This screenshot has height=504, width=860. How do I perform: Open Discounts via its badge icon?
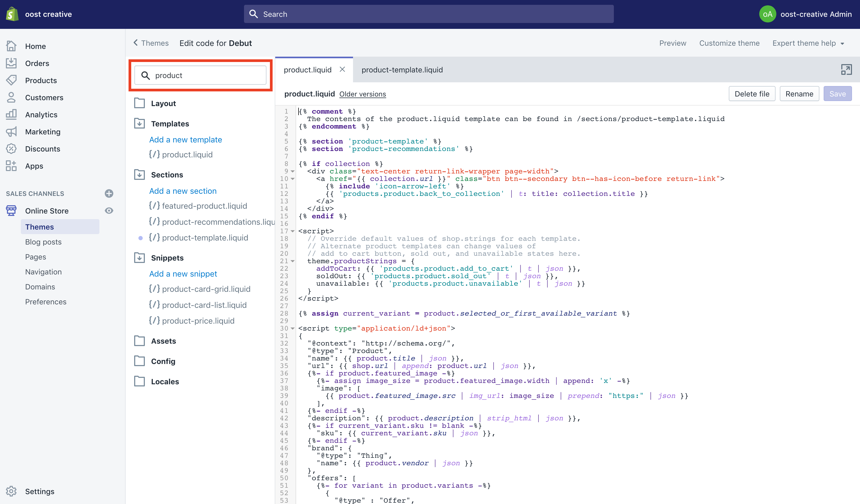11,148
